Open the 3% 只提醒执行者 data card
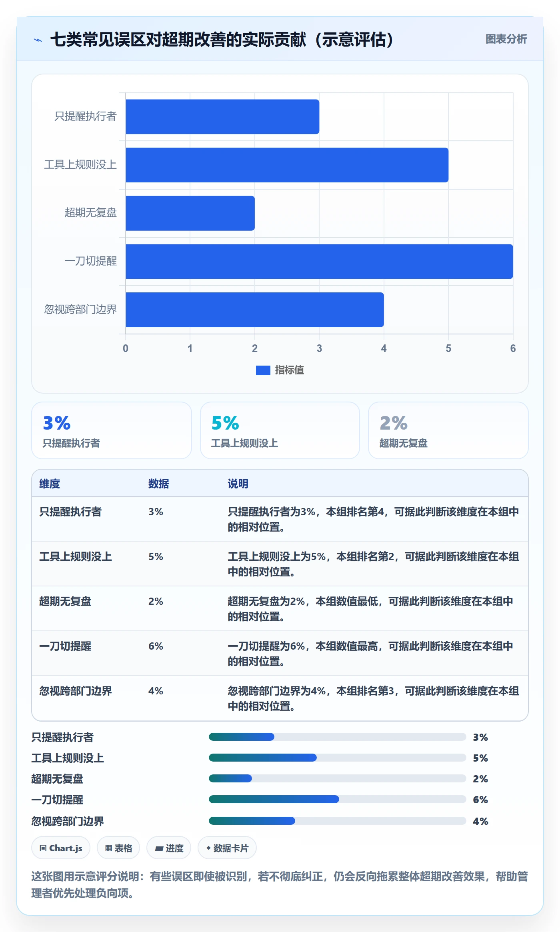Screen dimensions: 560x932 point(112,430)
